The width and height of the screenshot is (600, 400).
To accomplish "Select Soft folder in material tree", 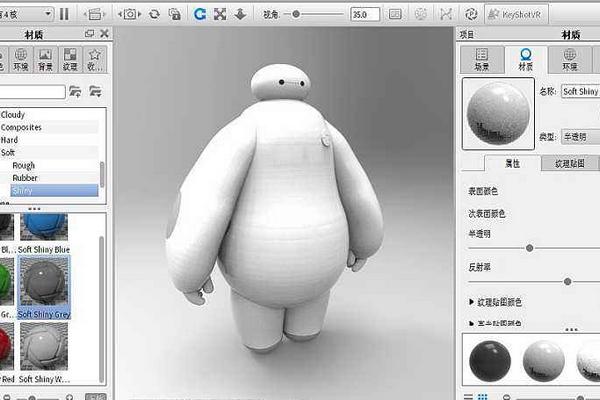I will 8,152.
